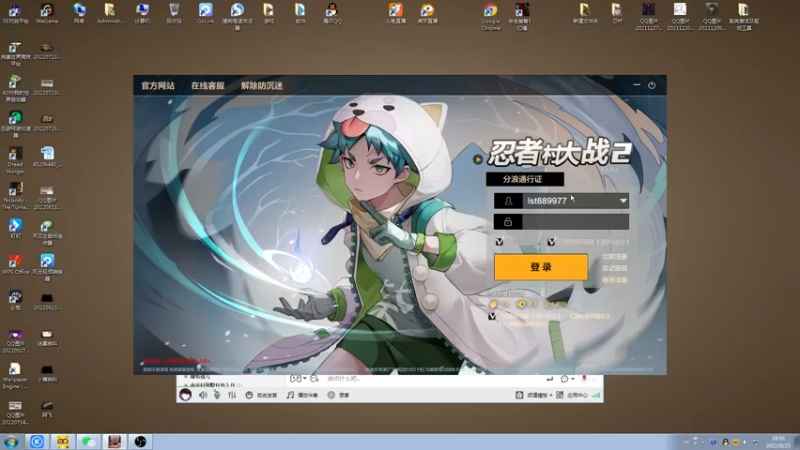Open the Administrator folder desktop icon
The height and width of the screenshot is (450, 800).
pos(110,13)
